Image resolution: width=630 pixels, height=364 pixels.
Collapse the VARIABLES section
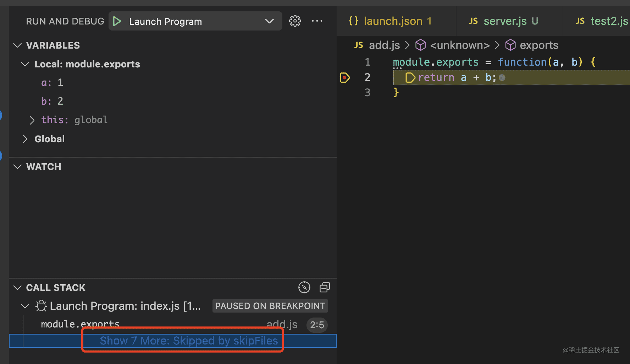point(17,45)
